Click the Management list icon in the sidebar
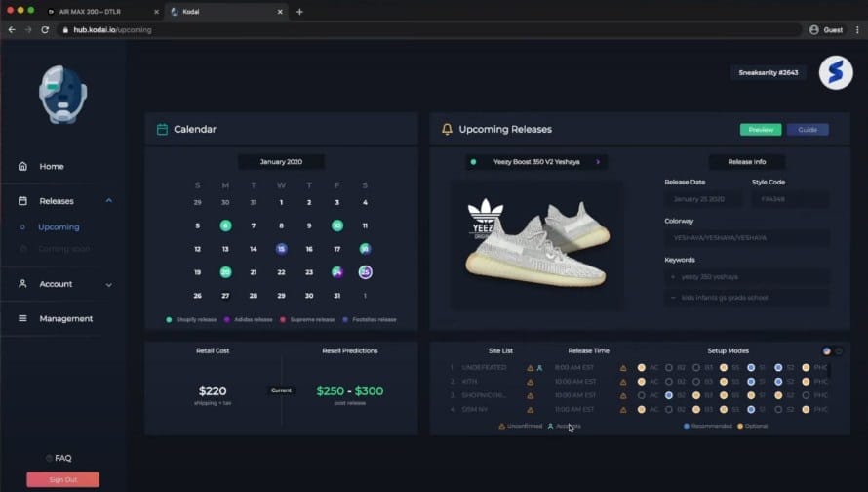This screenshot has height=492, width=868. 22,318
